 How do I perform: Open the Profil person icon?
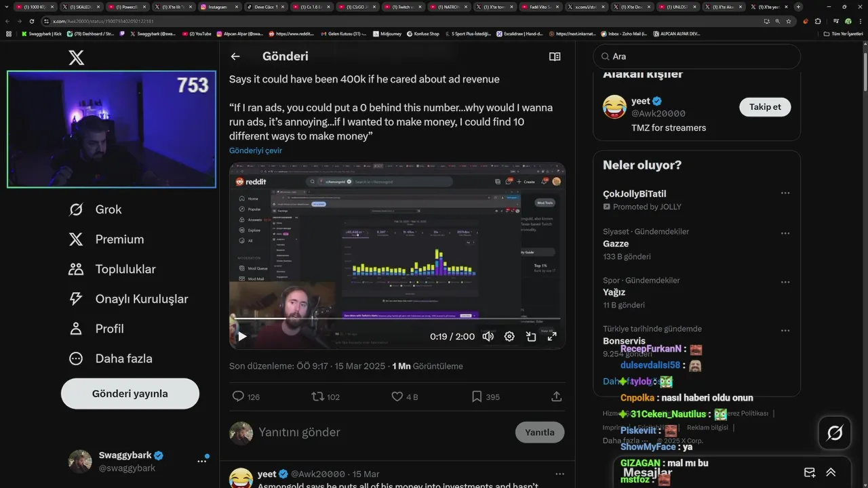pyautogui.click(x=76, y=329)
